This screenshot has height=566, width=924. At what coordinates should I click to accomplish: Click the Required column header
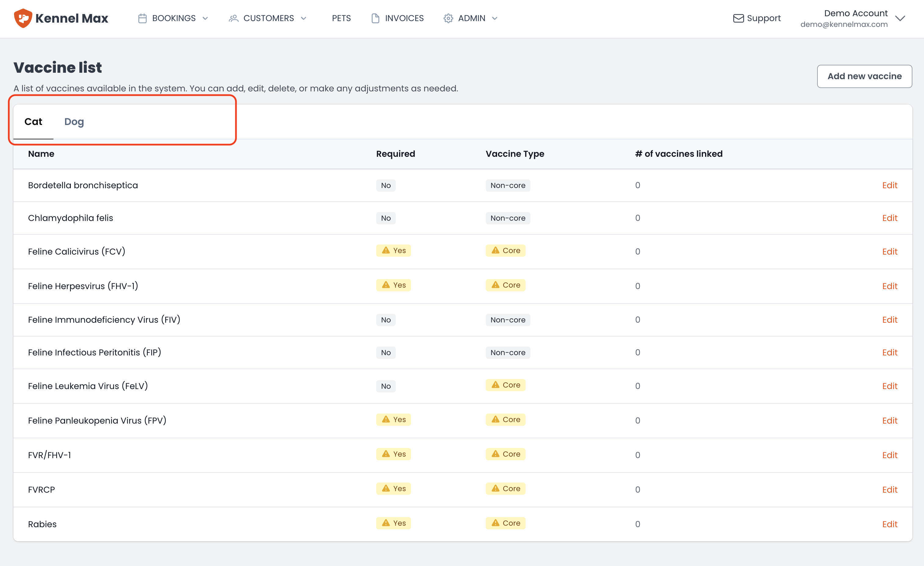(396, 154)
